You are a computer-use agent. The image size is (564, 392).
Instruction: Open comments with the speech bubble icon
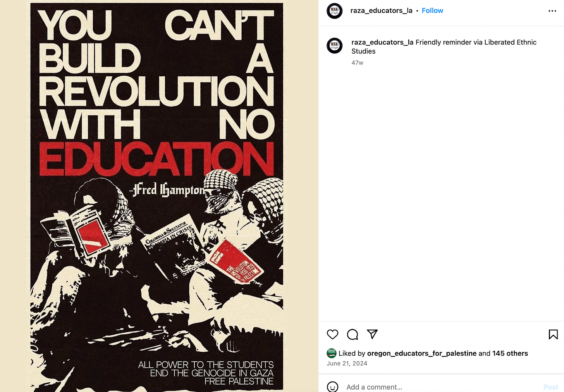point(352,334)
